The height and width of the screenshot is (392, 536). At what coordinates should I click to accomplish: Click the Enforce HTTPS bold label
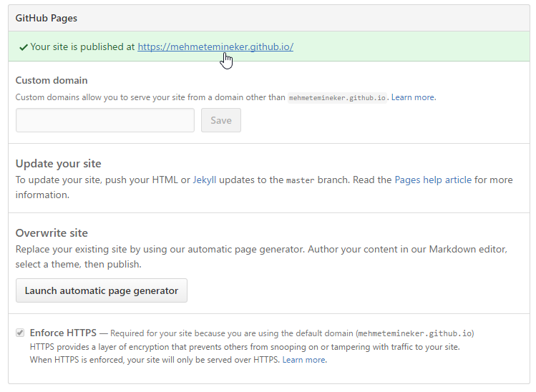click(x=63, y=333)
